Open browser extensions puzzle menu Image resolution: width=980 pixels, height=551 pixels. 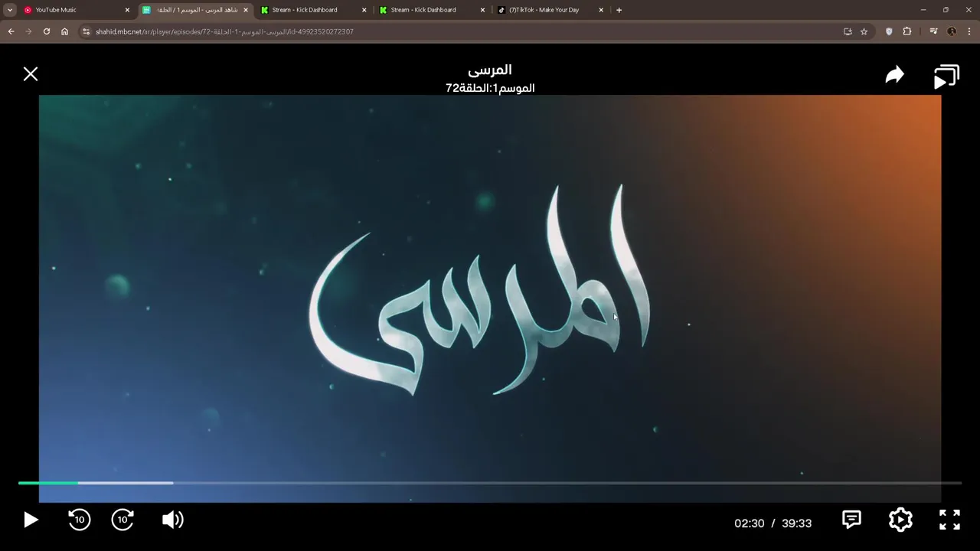907,31
